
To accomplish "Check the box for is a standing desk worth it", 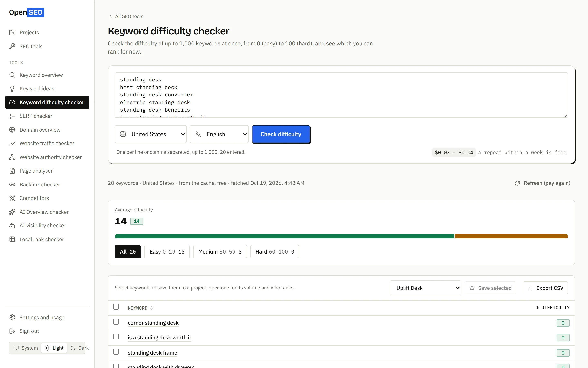I will tap(116, 337).
